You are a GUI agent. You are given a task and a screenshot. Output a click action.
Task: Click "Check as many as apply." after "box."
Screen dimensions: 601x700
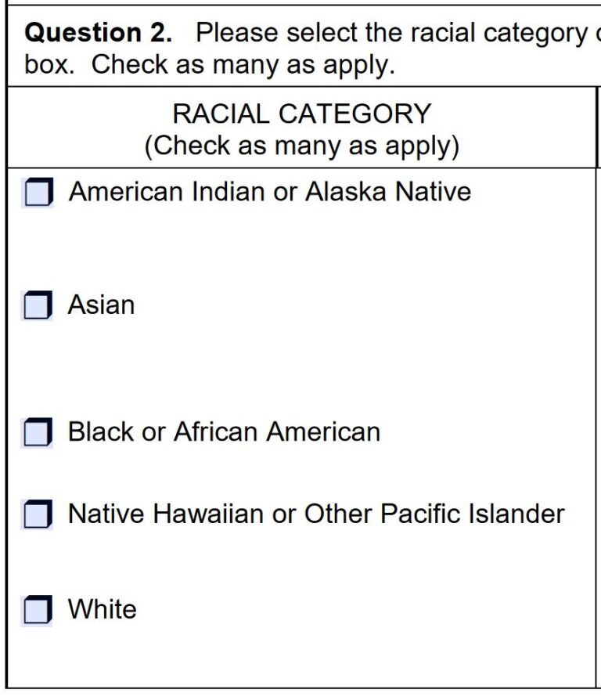(243, 65)
